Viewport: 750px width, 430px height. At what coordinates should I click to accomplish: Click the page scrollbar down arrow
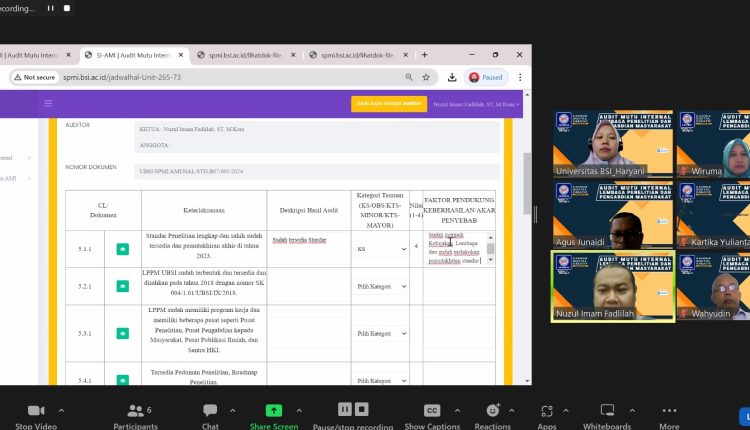point(527,381)
